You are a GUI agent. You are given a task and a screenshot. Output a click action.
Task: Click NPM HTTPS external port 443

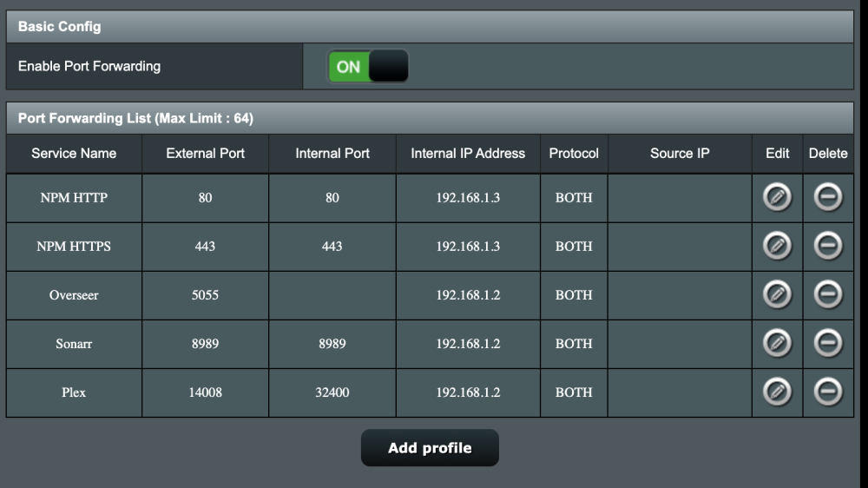[x=205, y=247]
